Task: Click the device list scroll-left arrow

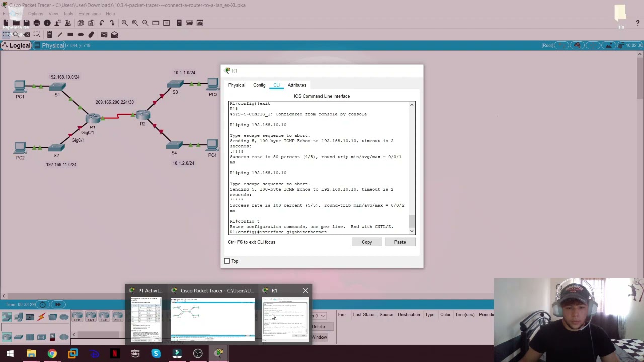Action: click(73, 335)
